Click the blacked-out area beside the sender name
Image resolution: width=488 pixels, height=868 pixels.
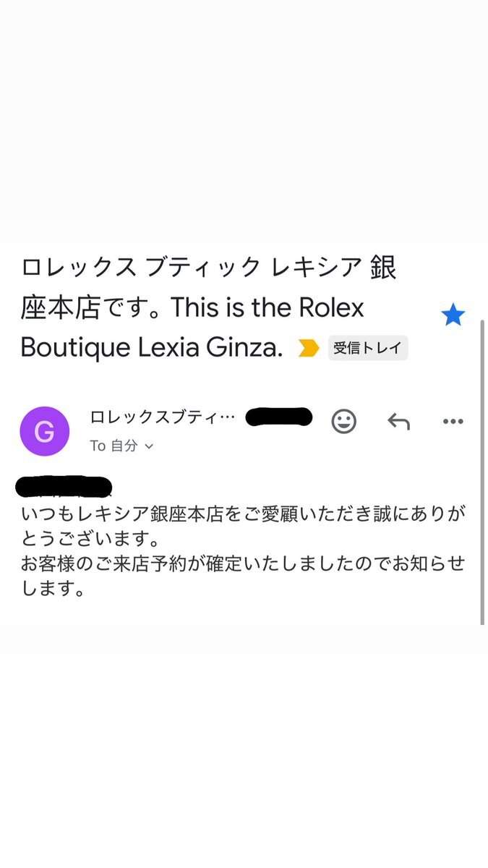click(x=279, y=417)
